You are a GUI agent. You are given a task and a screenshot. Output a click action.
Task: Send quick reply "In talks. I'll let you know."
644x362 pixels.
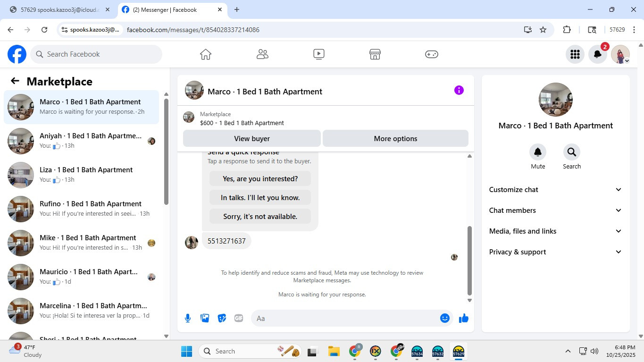(x=260, y=197)
